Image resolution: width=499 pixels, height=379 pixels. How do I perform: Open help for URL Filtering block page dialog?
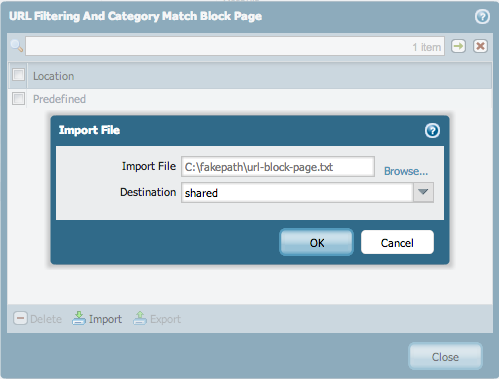click(x=482, y=16)
